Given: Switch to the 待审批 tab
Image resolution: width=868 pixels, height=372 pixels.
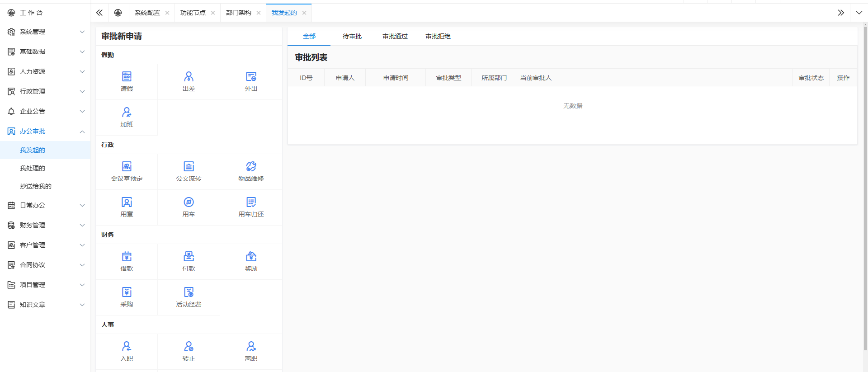Looking at the screenshot, I should point(352,36).
